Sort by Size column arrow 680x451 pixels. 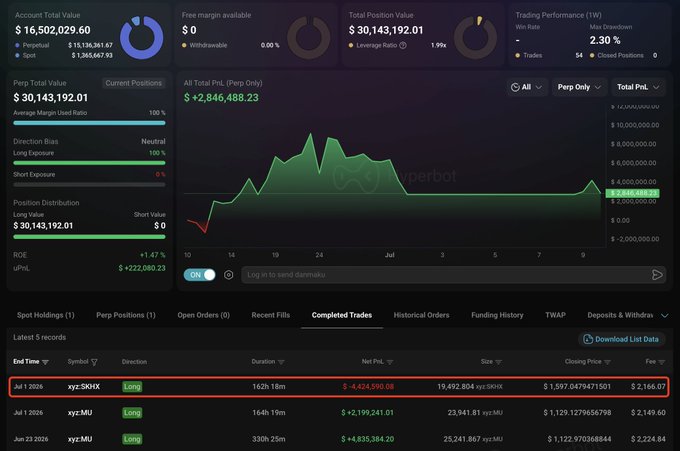[x=498, y=362]
